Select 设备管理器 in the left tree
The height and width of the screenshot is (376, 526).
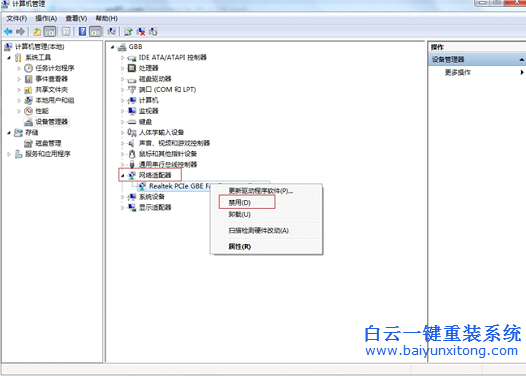click(x=51, y=122)
